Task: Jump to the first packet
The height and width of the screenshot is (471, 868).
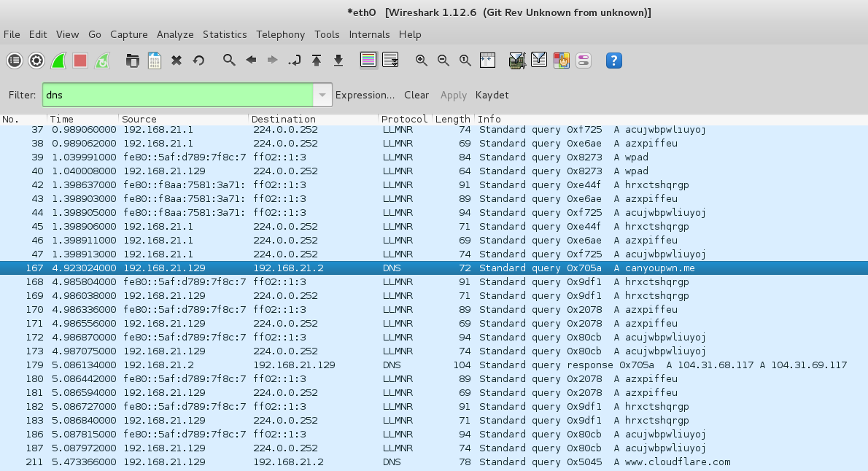Action: coord(317,61)
